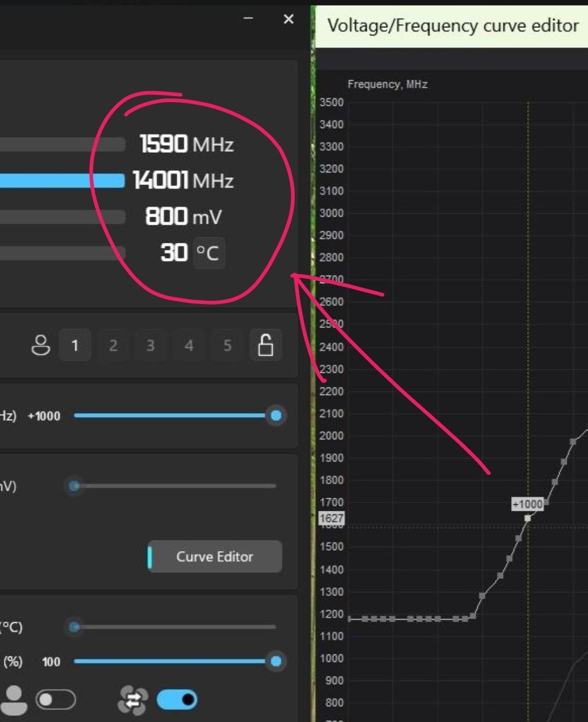This screenshot has width=588, height=722.
Task: Select profile slot 4
Action: [189, 345]
